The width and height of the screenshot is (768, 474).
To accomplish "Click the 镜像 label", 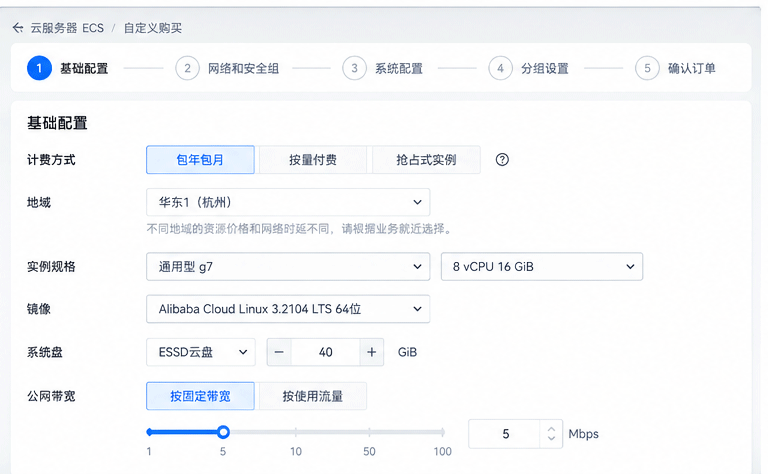I will 39,309.
